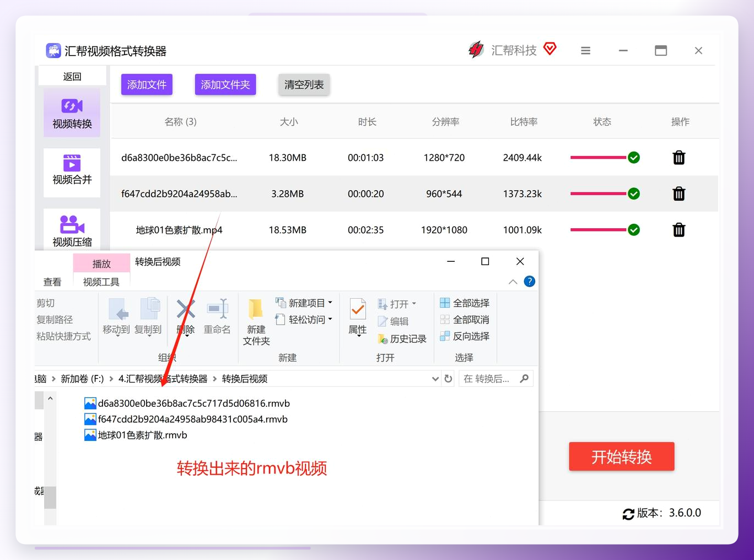
Task: Click 重命名 in Explorer ribbon
Action: [x=217, y=316]
